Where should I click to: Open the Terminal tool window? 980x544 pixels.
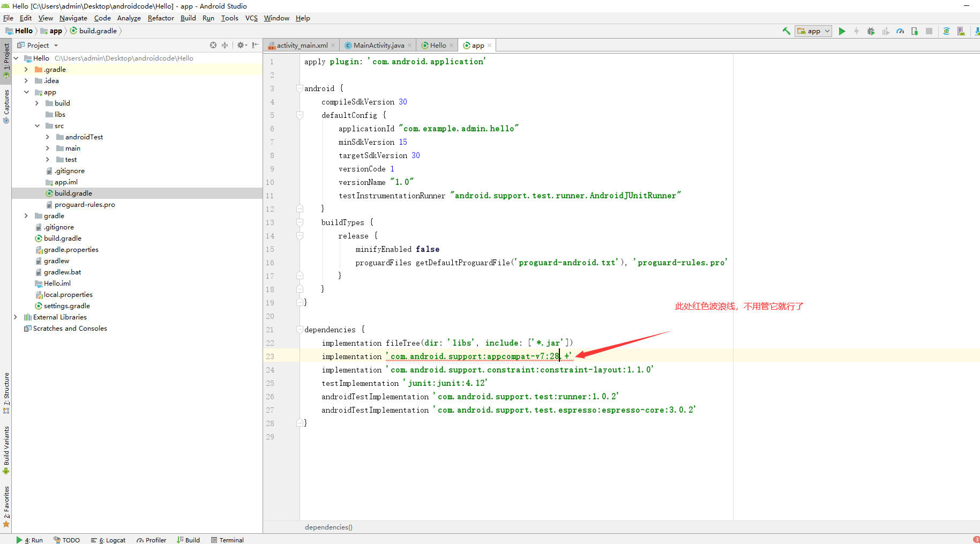point(227,540)
